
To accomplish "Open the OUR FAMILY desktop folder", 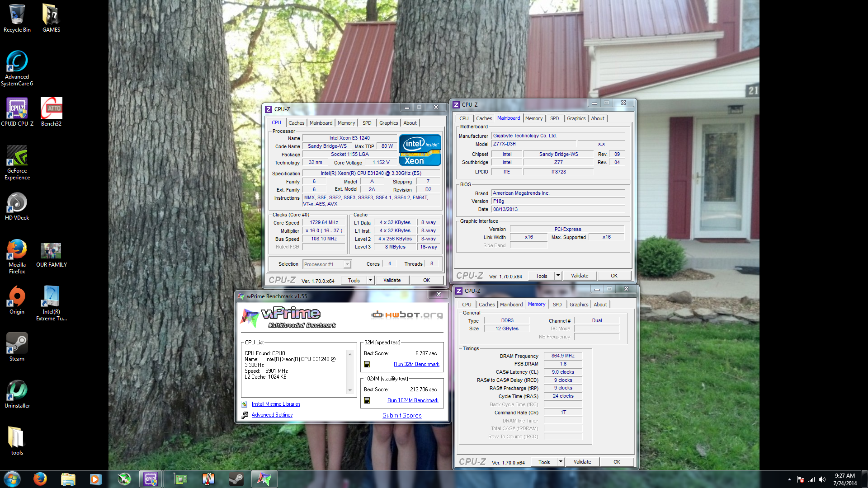I will (51, 254).
